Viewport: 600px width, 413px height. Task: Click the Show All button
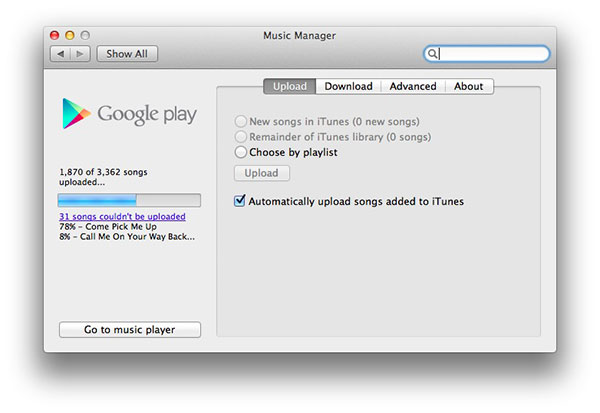tap(127, 54)
